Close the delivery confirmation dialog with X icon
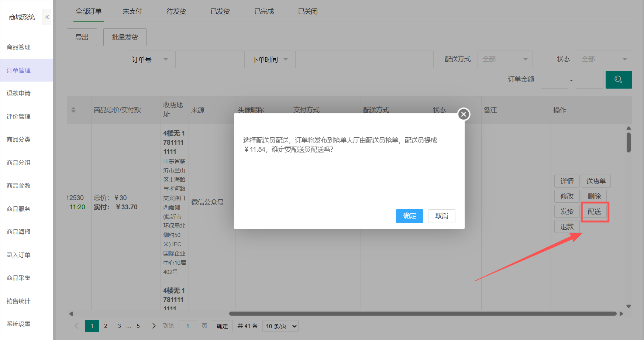644x340 pixels. tap(464, 114)
